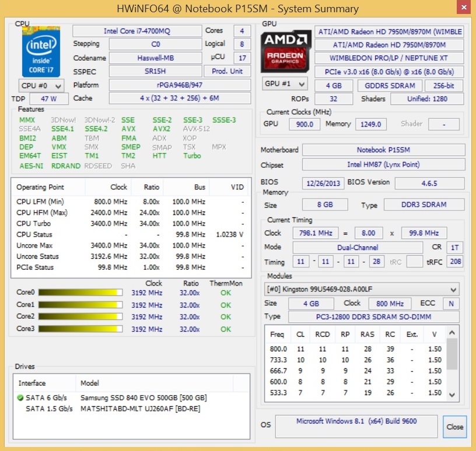Click the ECC value N field
This screenshot has height=451, width=476.
[x=452, y=304]
